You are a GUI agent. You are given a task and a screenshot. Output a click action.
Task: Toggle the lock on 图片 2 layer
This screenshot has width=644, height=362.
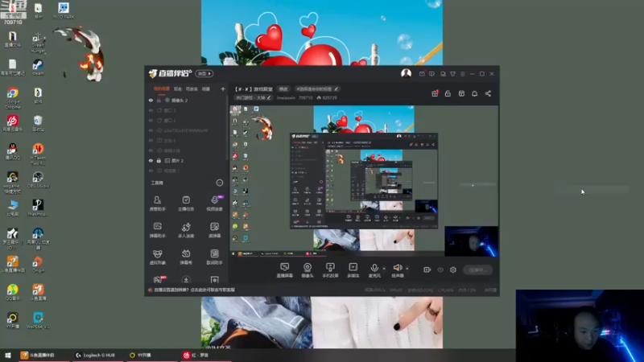coord(159,160)
